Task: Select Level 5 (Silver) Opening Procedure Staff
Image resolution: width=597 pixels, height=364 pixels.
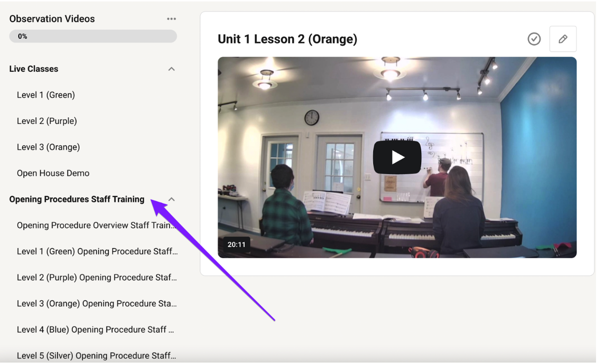Action: coord(96,356)
